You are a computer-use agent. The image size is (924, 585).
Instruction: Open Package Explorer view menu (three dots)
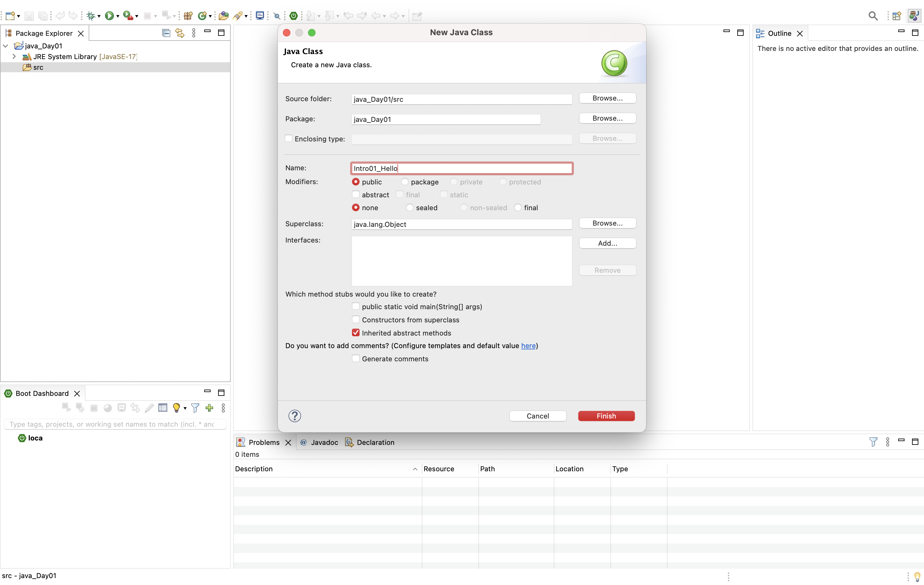[x=194, y=33]
